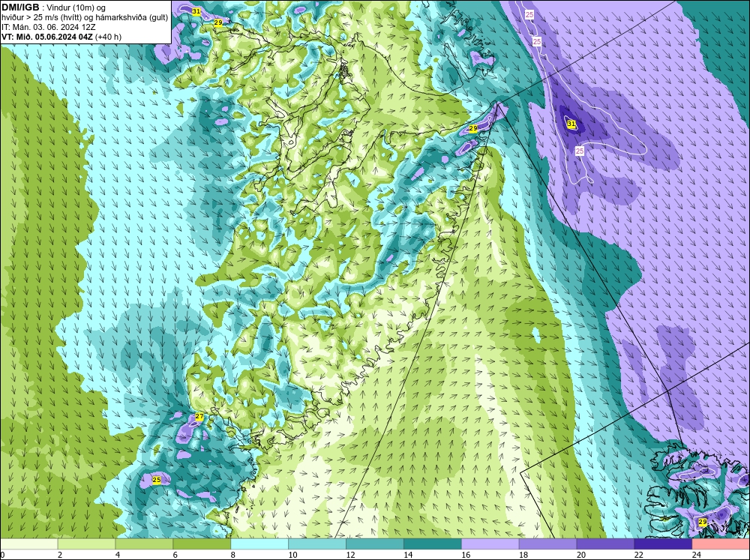Click the pink above-24 m/s legend swatch
Image resolution: width=750 pixels, height=560 pixels.
point(721,544)
